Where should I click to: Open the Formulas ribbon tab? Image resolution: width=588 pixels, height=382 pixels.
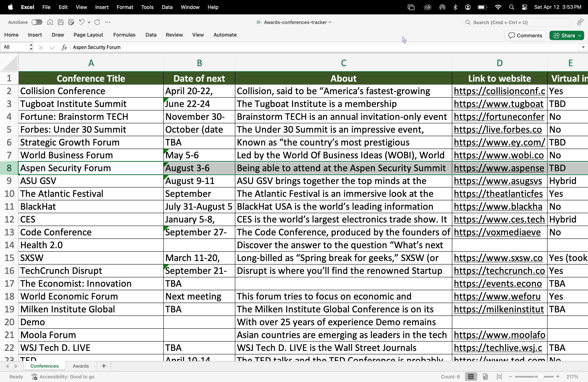pyautogui.click(x=124, y=35)
